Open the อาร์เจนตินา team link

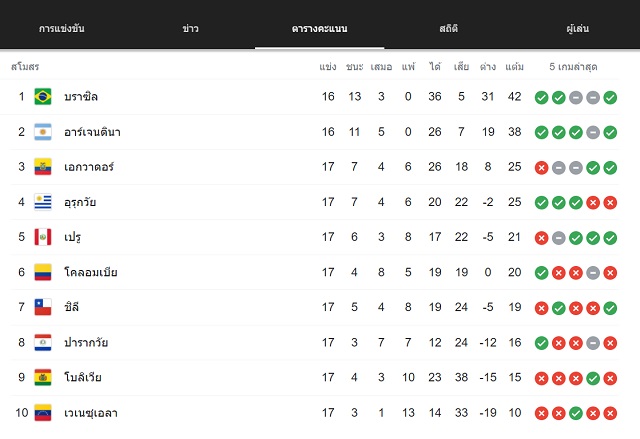point(92,132)
